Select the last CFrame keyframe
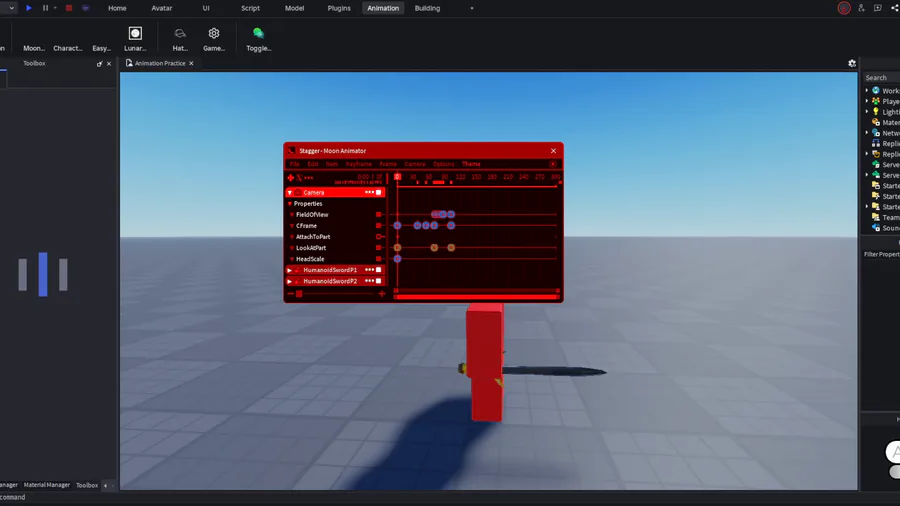This screenshot has height=506, width=900. click(x=451, y=225)
